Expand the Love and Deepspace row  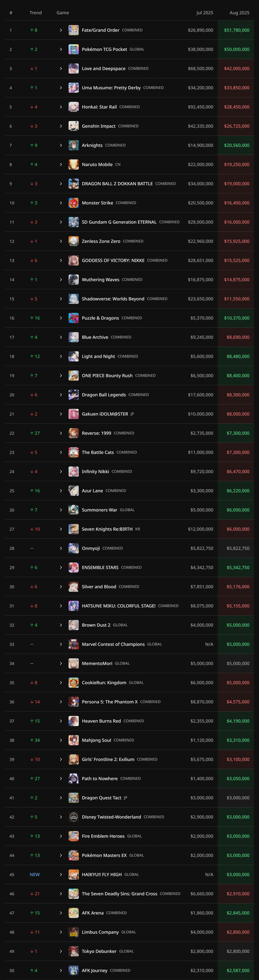tap(61, 69)
